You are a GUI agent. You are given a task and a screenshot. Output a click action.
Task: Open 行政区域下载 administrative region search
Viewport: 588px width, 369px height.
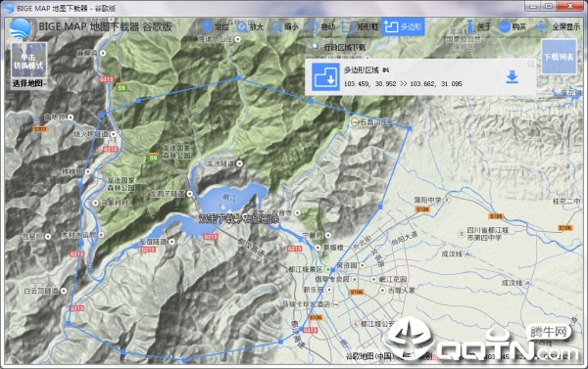339,47
